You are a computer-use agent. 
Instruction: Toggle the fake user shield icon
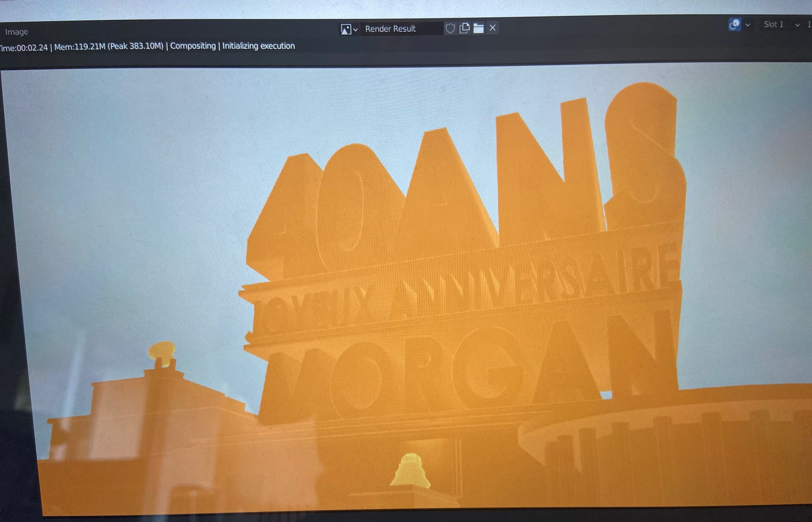[450, 28]
